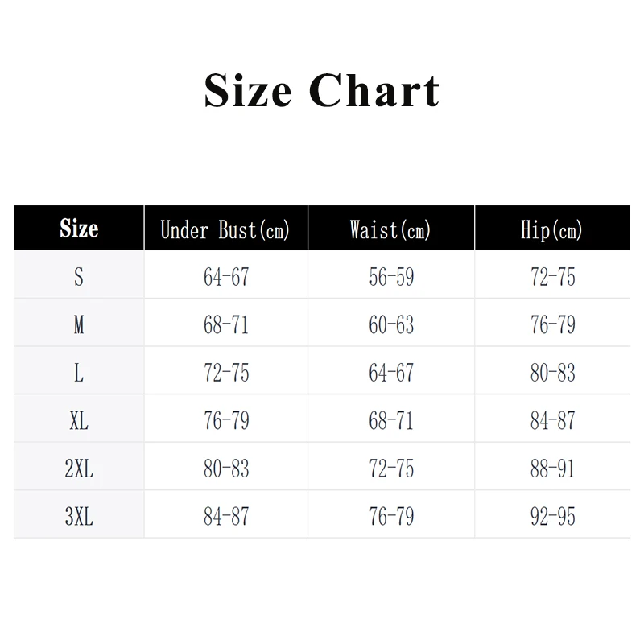Image resolution: width=644 pixels, height=644 pixels.
Task: Click the 56-59 waist cell
Action: click(391, 277)
